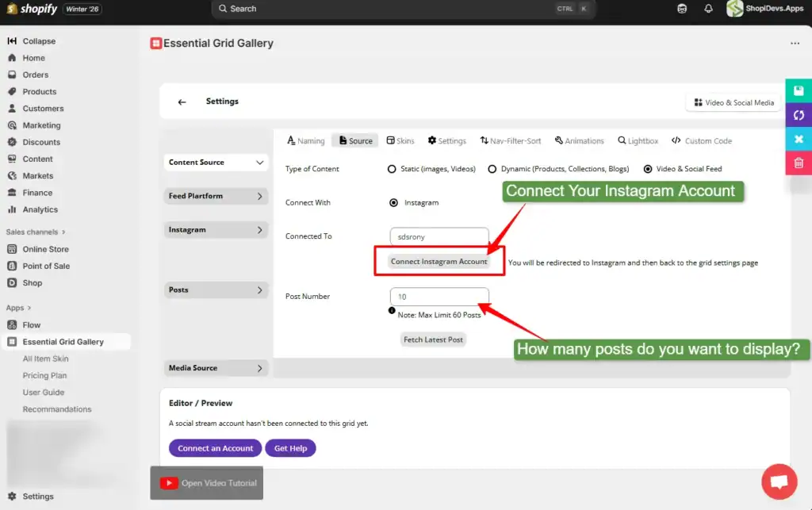
Task: Click the Post Number input field
Action: click(439, 297)
